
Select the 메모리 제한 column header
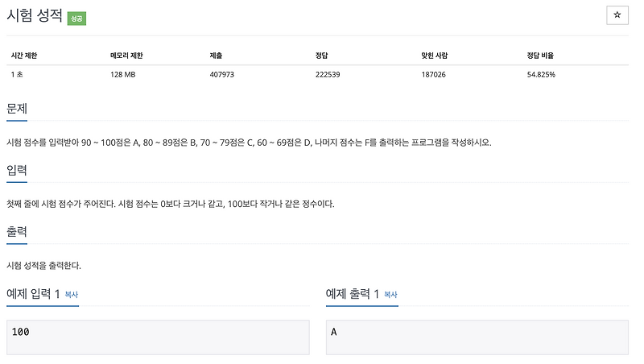[126, 56]
